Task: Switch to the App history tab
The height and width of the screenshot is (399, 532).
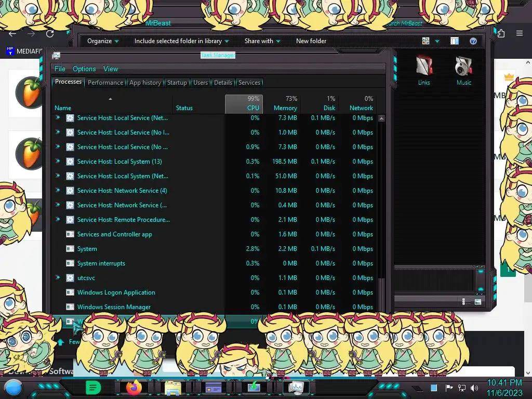Action: coord(145,83)
